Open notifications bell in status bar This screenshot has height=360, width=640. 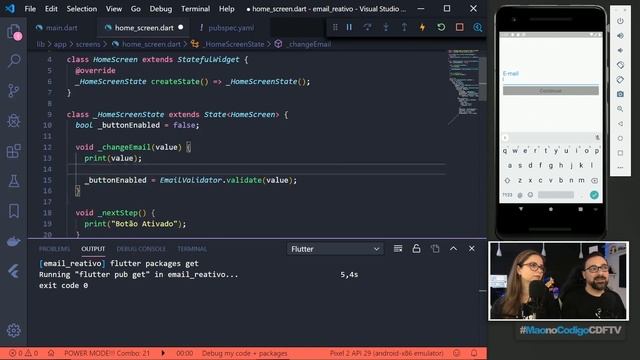(474, 353)
